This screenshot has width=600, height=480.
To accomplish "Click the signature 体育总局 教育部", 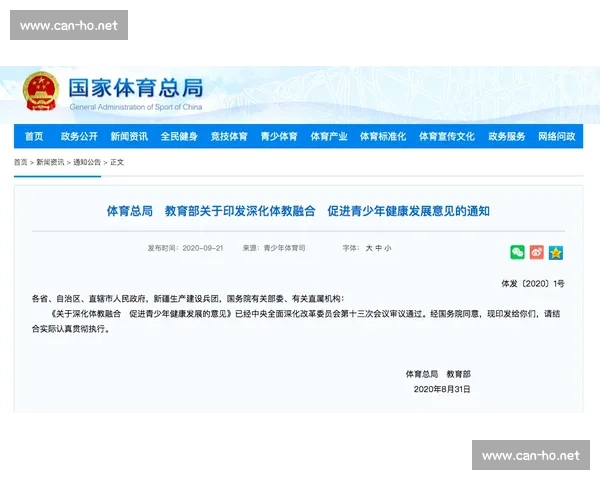I will [x=438, y=374].
